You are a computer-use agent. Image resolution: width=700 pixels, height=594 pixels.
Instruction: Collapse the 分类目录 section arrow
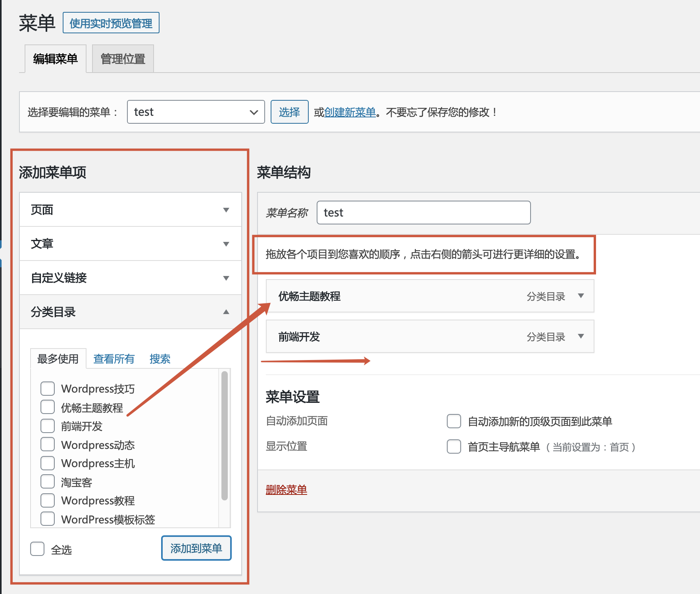[226, 312]
